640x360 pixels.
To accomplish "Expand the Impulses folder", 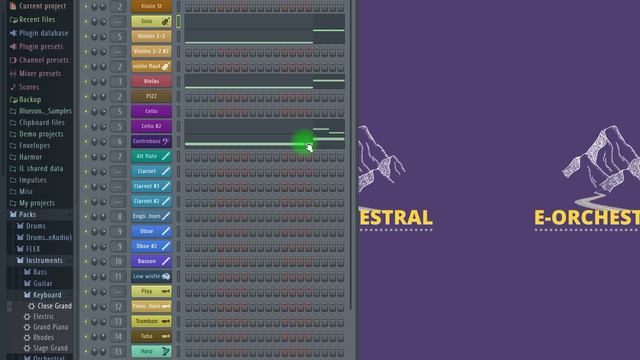I will point(28,180).
